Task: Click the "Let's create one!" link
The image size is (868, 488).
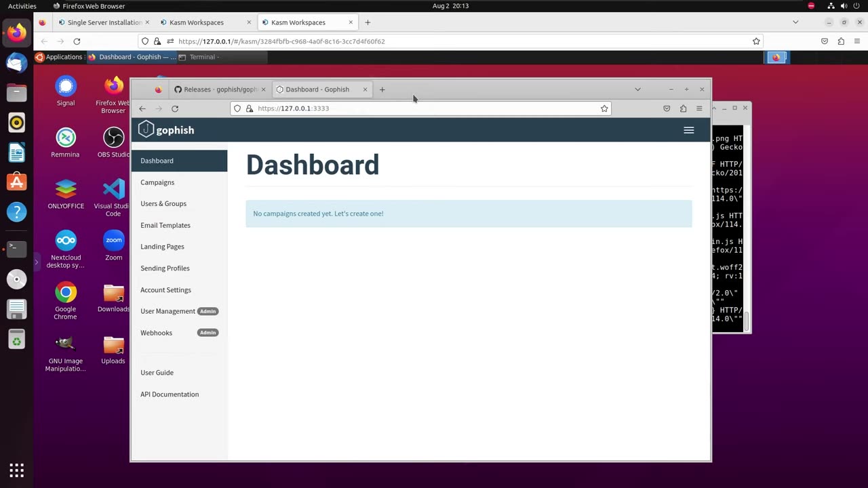Action: 359,213
